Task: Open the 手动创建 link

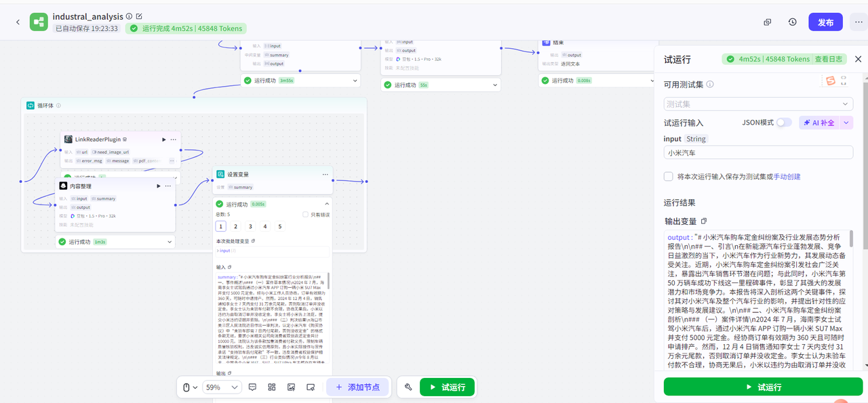Action: (787, 177)
